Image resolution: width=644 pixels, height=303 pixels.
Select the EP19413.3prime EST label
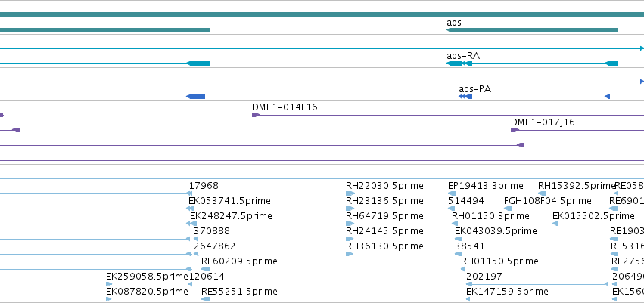point(486,186)
